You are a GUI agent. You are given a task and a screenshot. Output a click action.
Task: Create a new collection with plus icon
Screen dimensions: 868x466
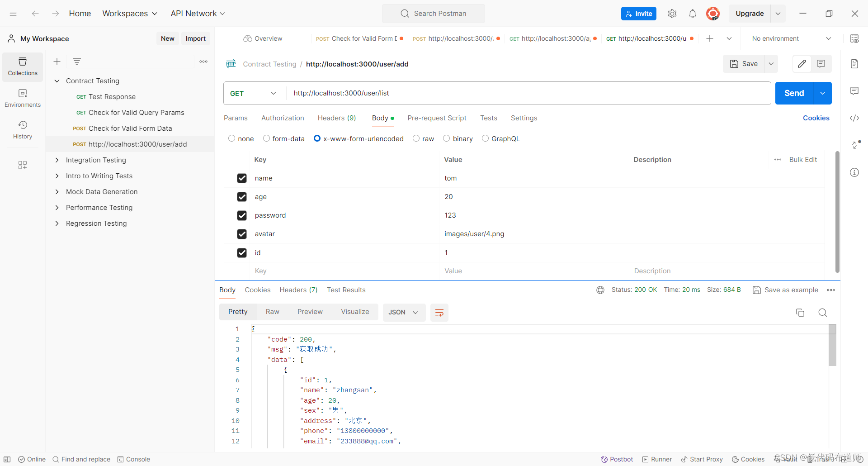pos(57,62)
